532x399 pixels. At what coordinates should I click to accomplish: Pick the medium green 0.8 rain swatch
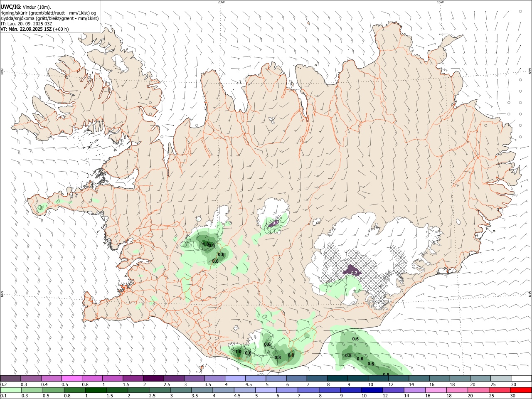point(74,390)
